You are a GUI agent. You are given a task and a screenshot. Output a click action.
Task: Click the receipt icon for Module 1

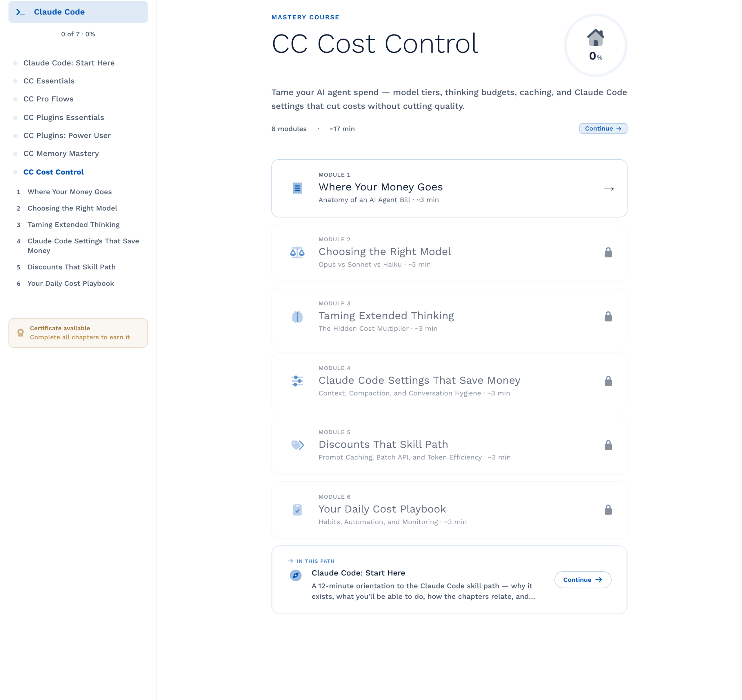tap(297, 188)
